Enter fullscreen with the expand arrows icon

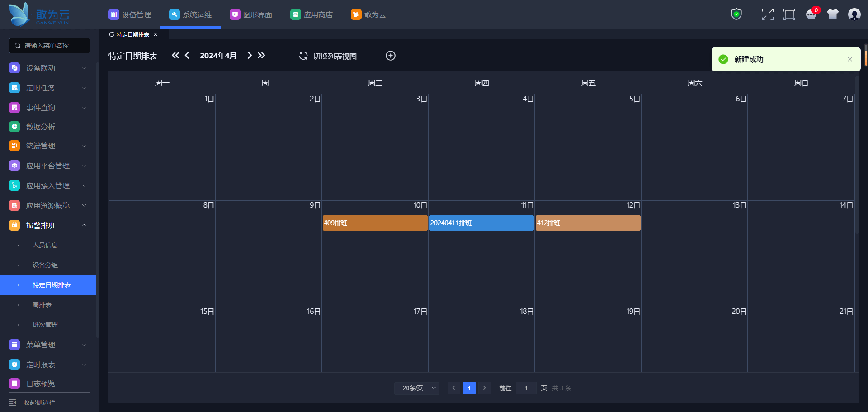click(x=767, y=14)
